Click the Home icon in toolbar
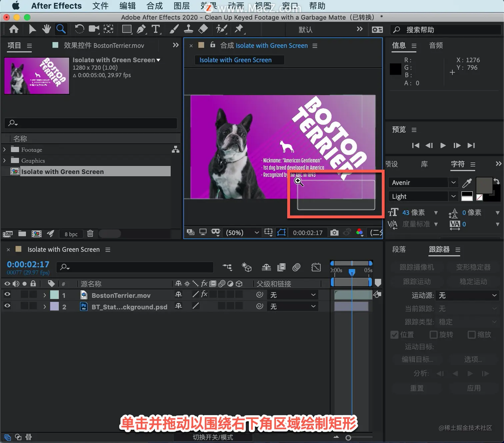This screenshot has width=504, height=443. pos(14,29)
